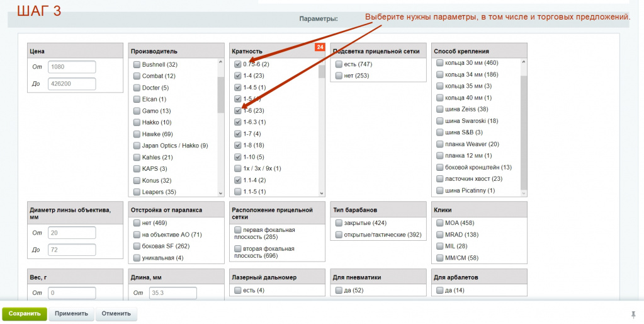644x324 pixels.
Task: Uncheck the 1-4 (23) magnification
Action: click(x=238, y=76)
